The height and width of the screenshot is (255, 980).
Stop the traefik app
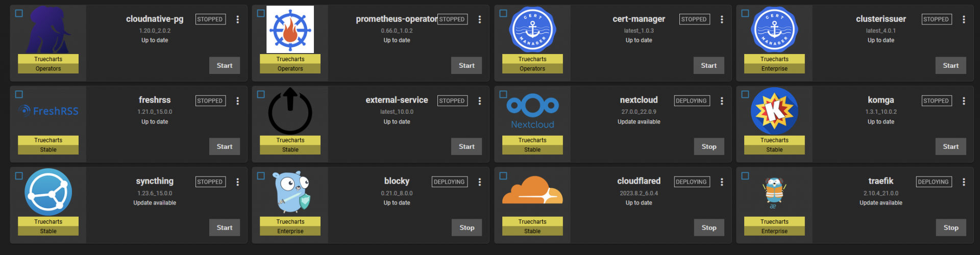coord(950,227)
